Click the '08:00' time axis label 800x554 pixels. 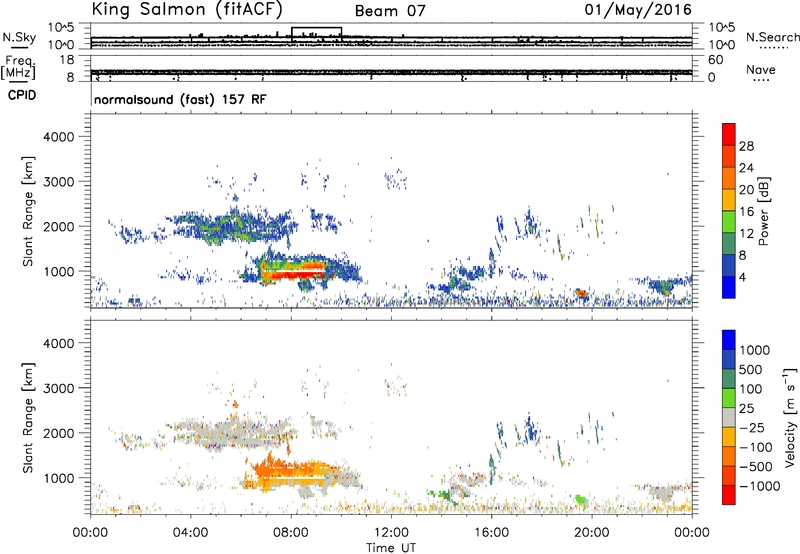click(x=291, y=533)
